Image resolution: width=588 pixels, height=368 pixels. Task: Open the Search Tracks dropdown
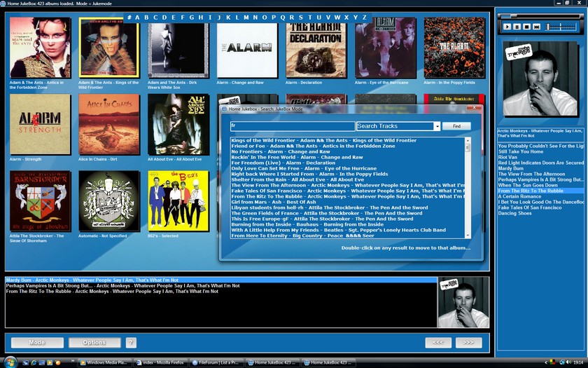click(x=437, y=126)
